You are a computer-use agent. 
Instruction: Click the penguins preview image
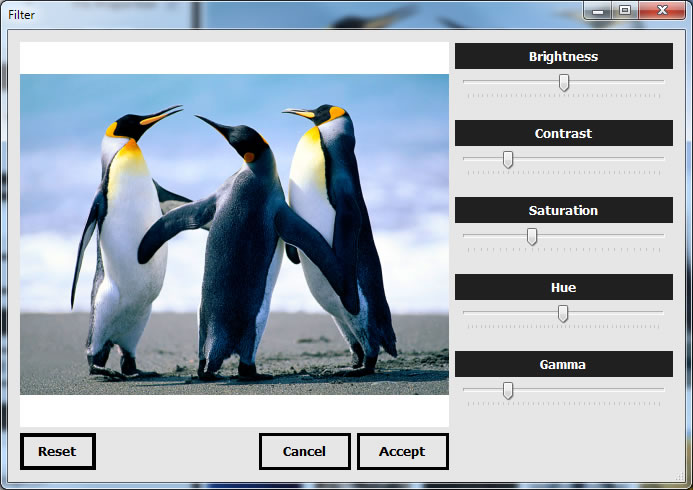click(234, 234)
